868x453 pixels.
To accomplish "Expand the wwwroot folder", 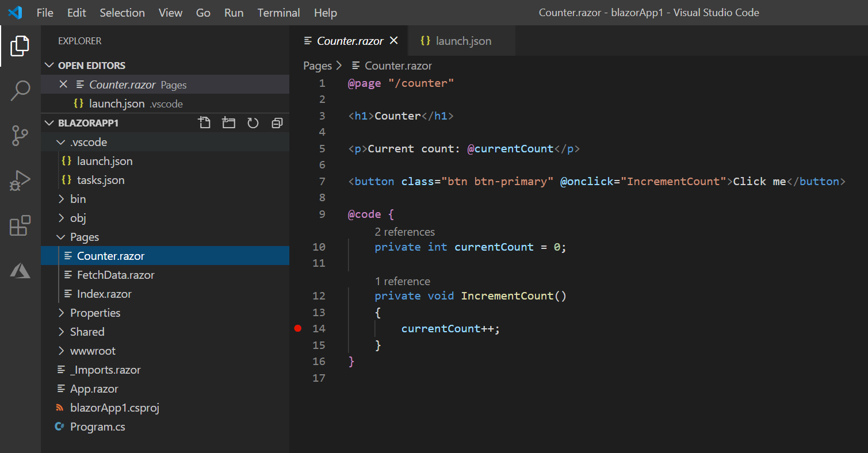I will [x=61, y=351].
